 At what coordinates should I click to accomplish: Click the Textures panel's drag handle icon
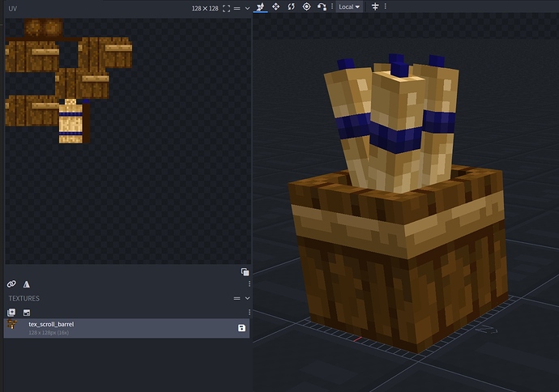pyautogui.click(x=237, y=298)
